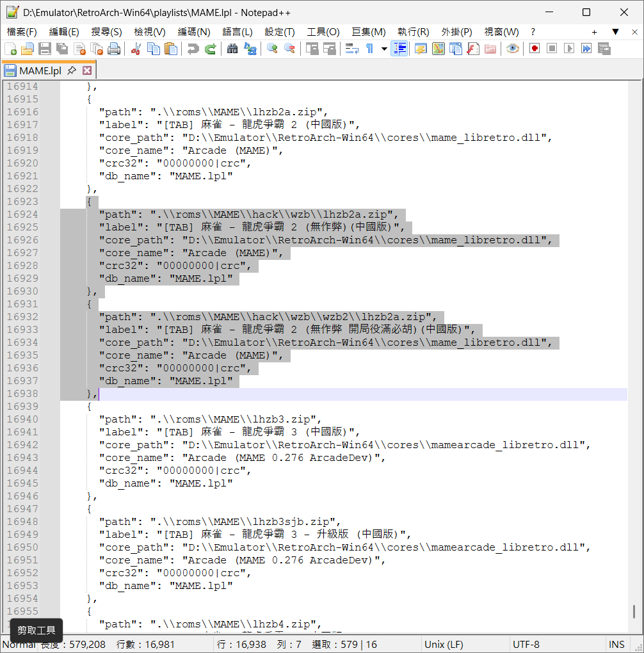Close the current document via menu bar X
The image size is (644, 653).
[634, 32]
